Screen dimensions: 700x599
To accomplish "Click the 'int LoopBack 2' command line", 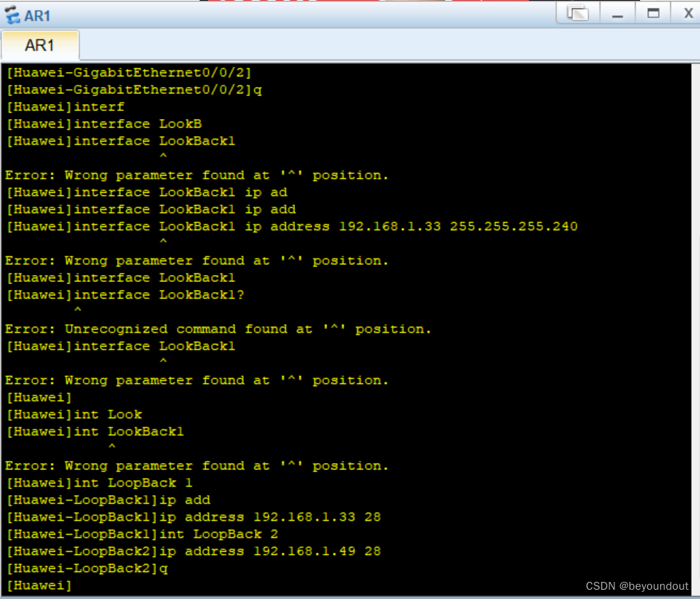I will pos(142,534).
